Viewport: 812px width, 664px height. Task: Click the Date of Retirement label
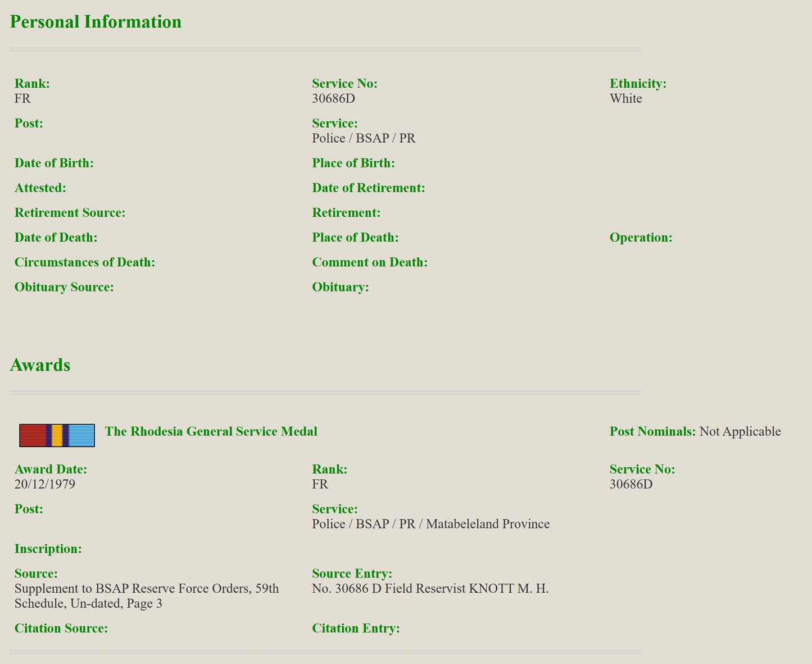click(369, 188)
